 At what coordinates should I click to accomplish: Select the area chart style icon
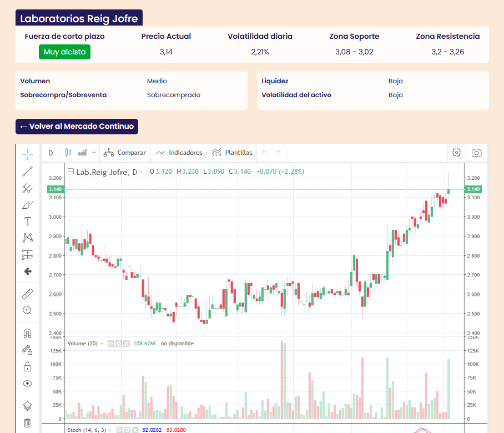point(82,152)
